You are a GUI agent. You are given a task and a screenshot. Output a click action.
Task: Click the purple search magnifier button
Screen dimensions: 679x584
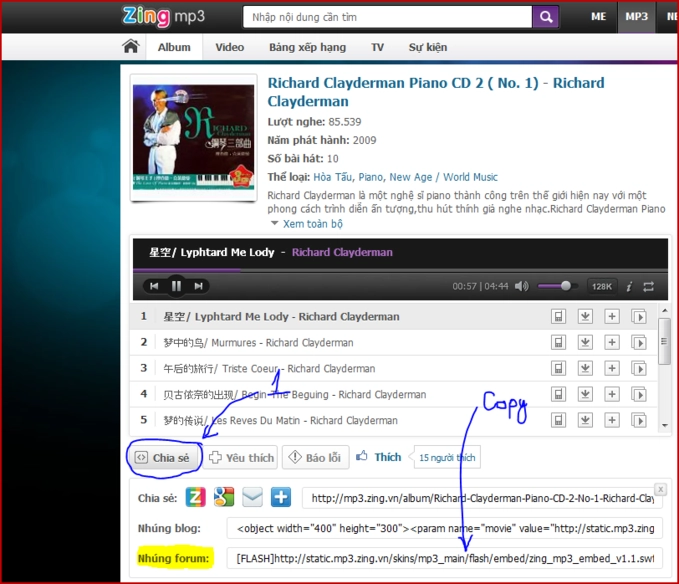pyautogui.click(x=546, y=17)
